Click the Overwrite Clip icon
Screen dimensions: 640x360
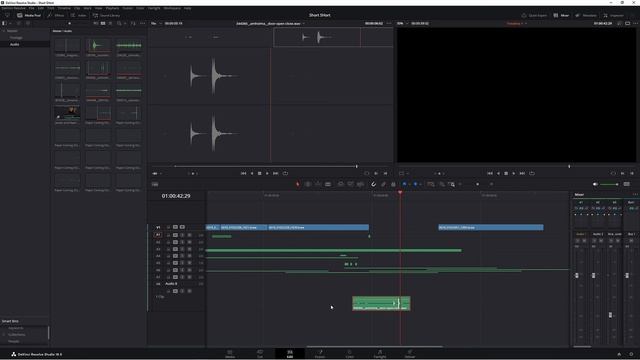click(351, 184)
